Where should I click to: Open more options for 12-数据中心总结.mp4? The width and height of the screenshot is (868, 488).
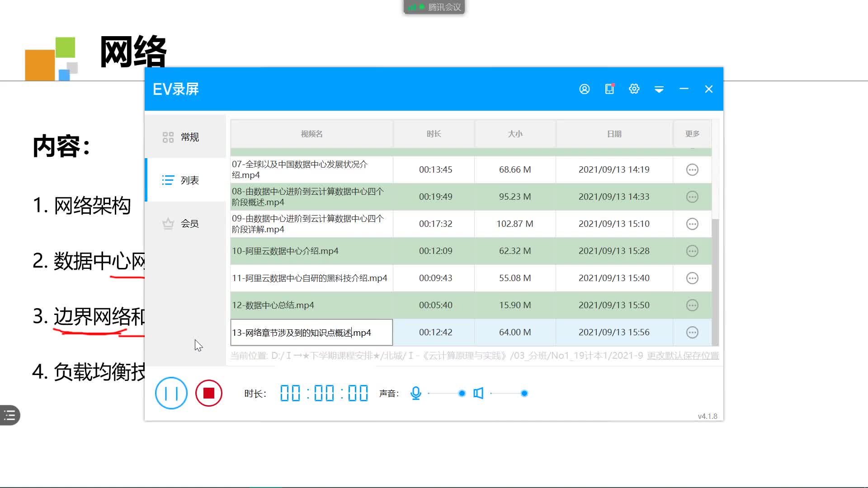tap(692, 305)
